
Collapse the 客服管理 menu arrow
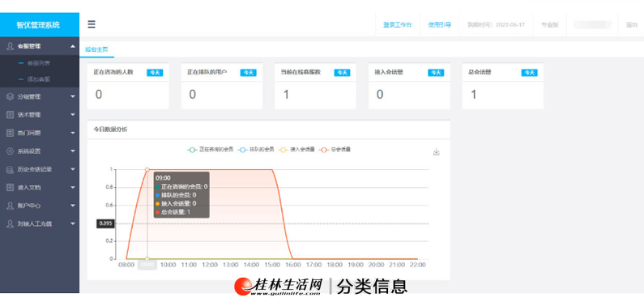[73, 46]
